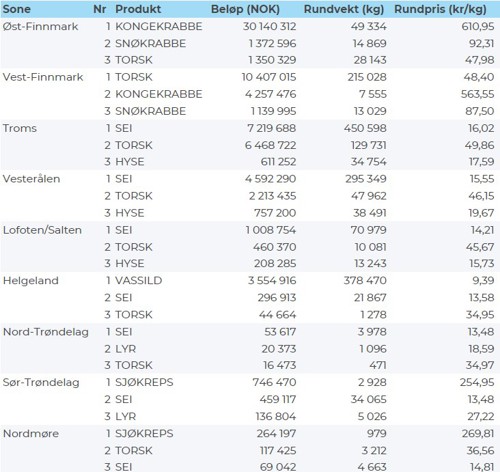Select the Lofoten/Salten zone cell

point(42,230)
